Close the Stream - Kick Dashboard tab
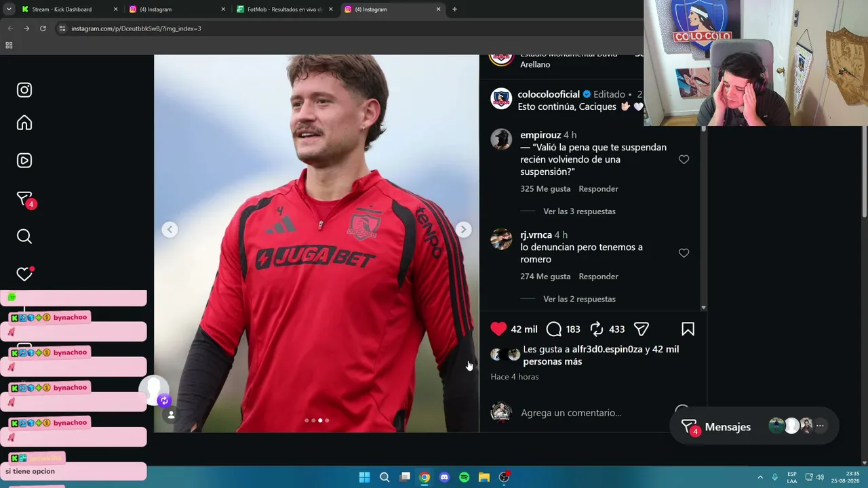The height and width of the screenshot is (488, 868). point(115,9)
